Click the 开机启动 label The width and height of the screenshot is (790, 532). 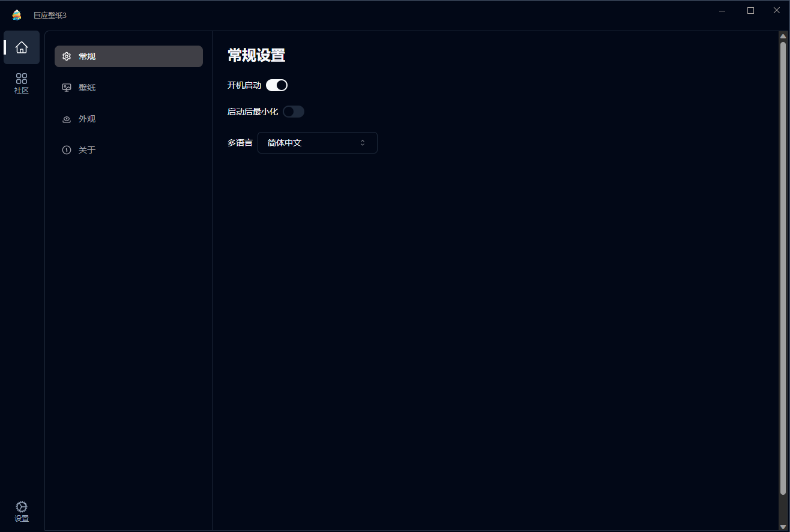(244, 86)
